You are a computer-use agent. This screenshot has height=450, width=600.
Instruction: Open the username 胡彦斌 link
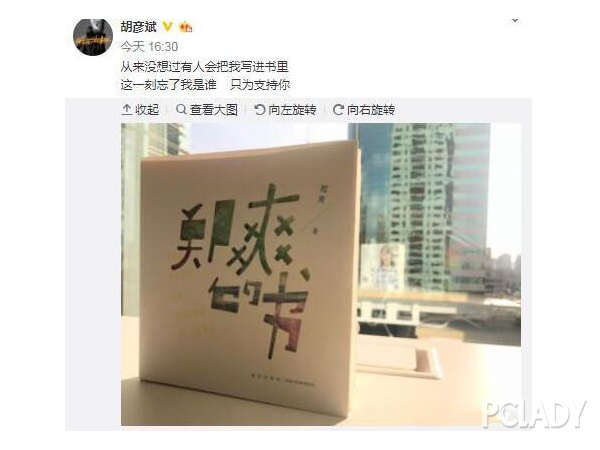coord(139,27)
